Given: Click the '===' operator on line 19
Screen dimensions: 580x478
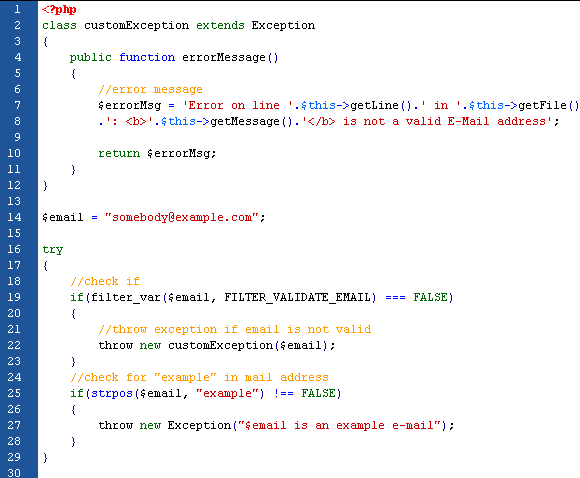Looking at the screenshot, I should pos(395,297).
